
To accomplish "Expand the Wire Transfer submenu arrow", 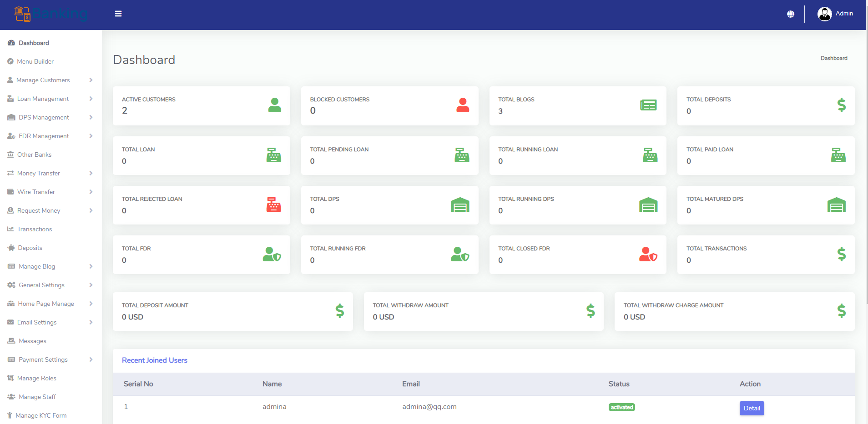I will (91, 192).
